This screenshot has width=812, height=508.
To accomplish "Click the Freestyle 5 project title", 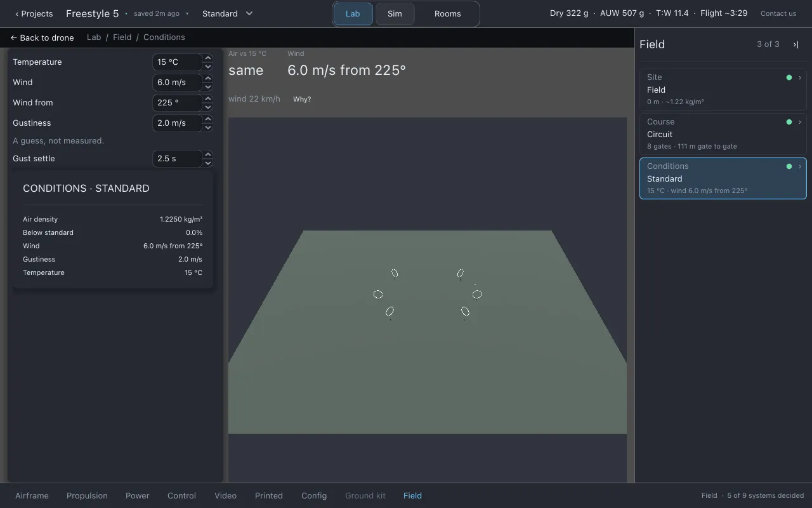I will coord(92,13).
